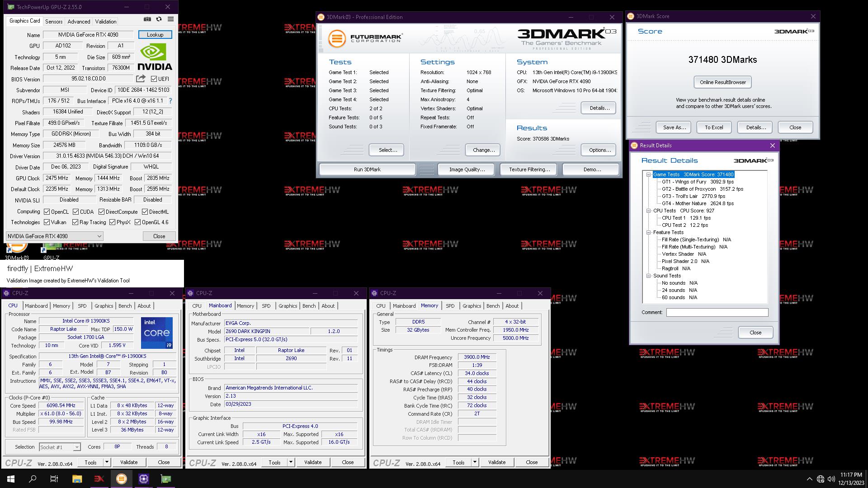
Task: Click the network globe tray icon
Action: point(821,479)
